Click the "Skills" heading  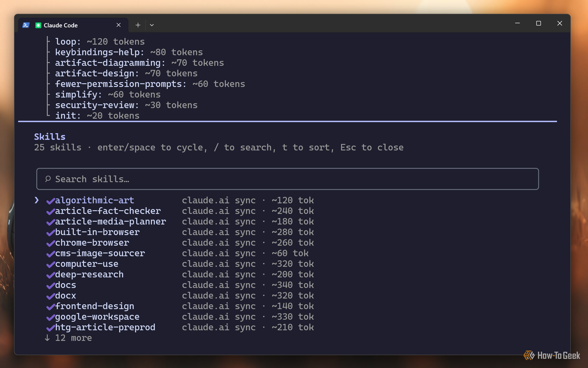tap(50, 137)
